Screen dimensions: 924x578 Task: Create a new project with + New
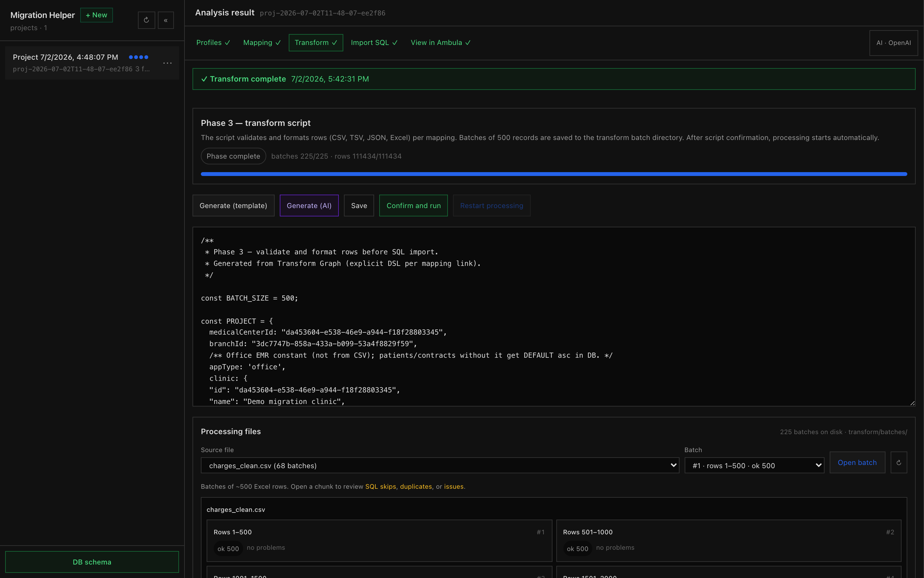(x=97, y=15)
